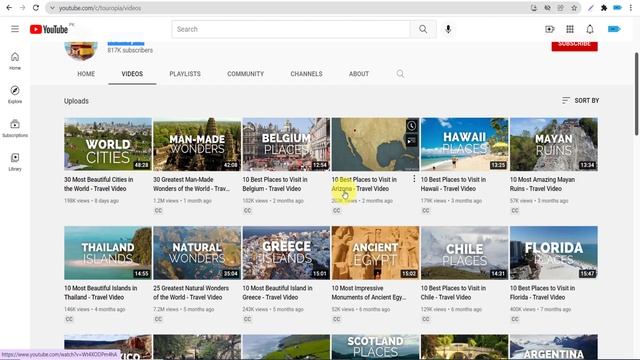The width and height of the screenshot is (640, 360).
Task: Play the Mayan Ruins thumbnail
Action: tap(554, 144)
